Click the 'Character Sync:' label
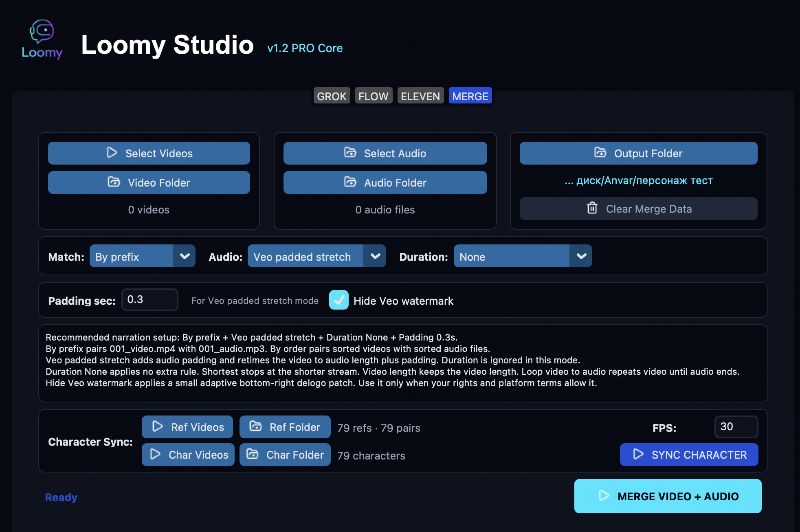The height and width of the screenshot is (532, 800). tap(90, 442)
